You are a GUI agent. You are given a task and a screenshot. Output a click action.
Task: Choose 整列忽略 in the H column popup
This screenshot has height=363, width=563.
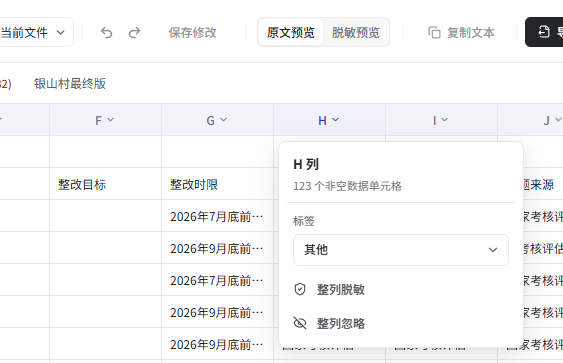click(x=401, y=324)
